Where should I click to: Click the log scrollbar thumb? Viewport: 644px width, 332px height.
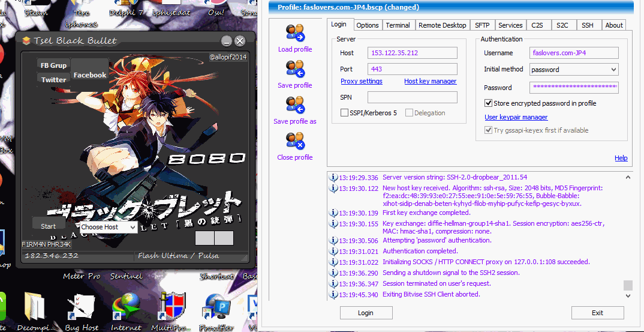pos(628,285)
